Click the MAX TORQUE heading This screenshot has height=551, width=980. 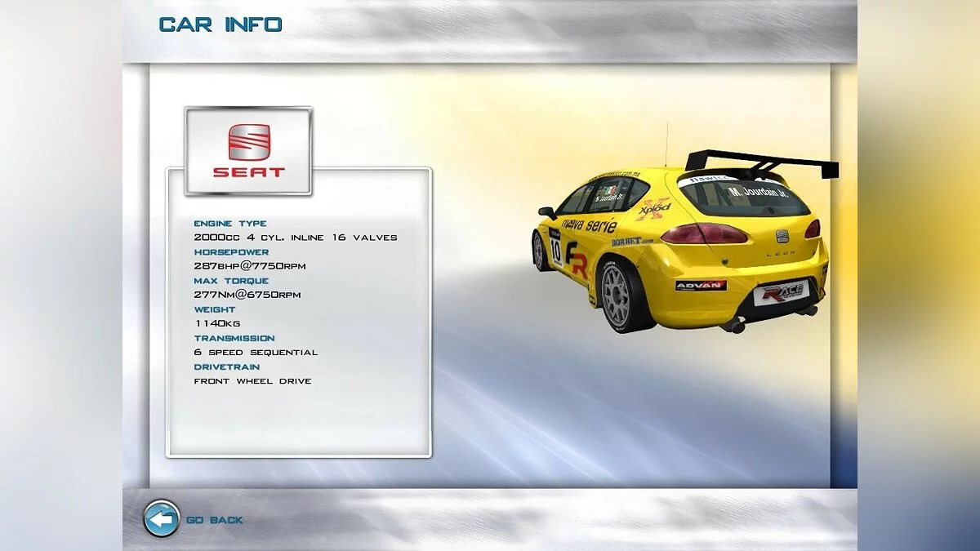(229, 281)
